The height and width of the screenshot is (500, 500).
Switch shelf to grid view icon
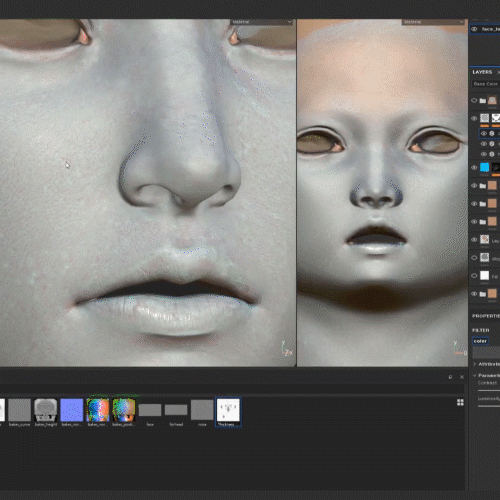460,402
